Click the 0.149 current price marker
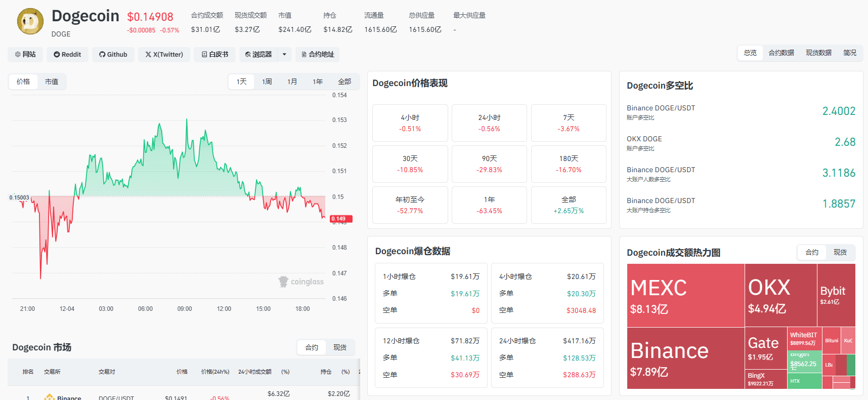Viewport: 868px width, 400px height. click(x=341, y=219)
